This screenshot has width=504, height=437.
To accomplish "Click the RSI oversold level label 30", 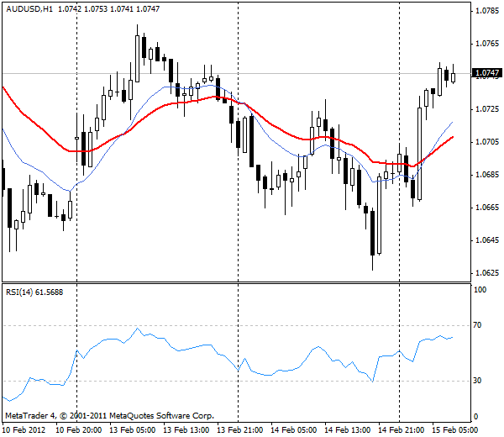I will pos(478,381).
